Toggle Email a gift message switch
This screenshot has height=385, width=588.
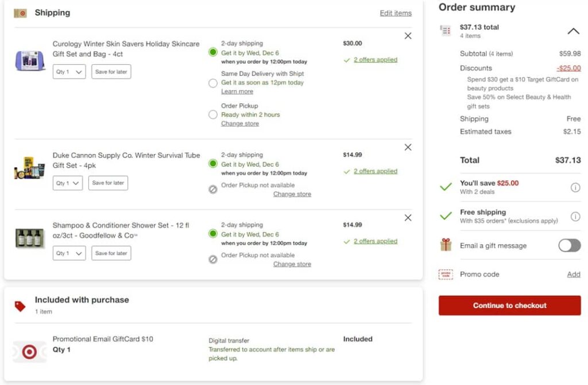(x=569, y=245)
